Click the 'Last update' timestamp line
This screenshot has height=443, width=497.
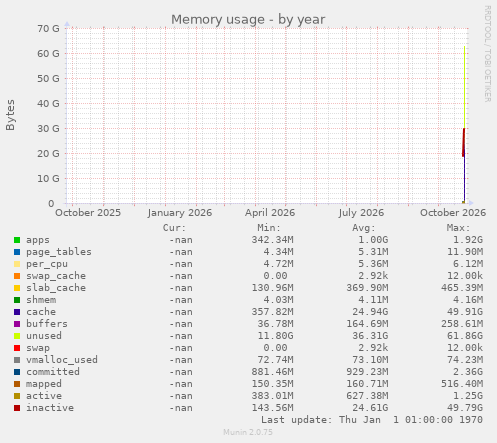pos(372,420)
